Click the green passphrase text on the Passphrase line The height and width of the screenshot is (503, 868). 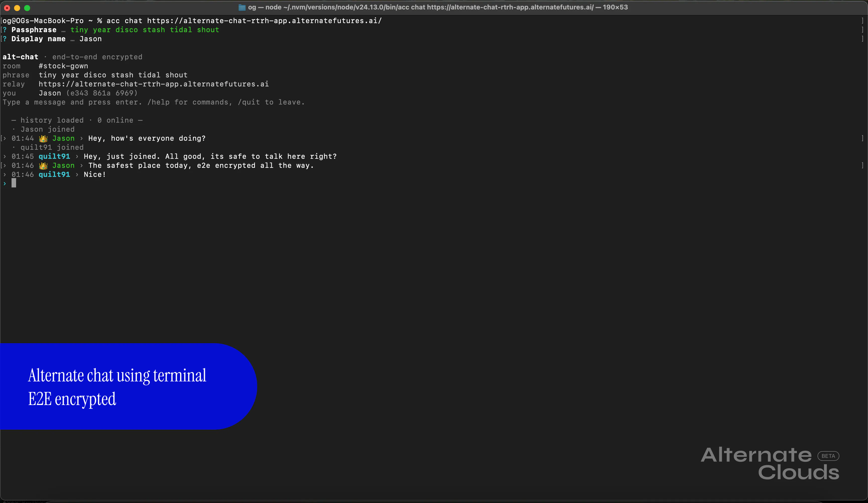tap(145, 30)
